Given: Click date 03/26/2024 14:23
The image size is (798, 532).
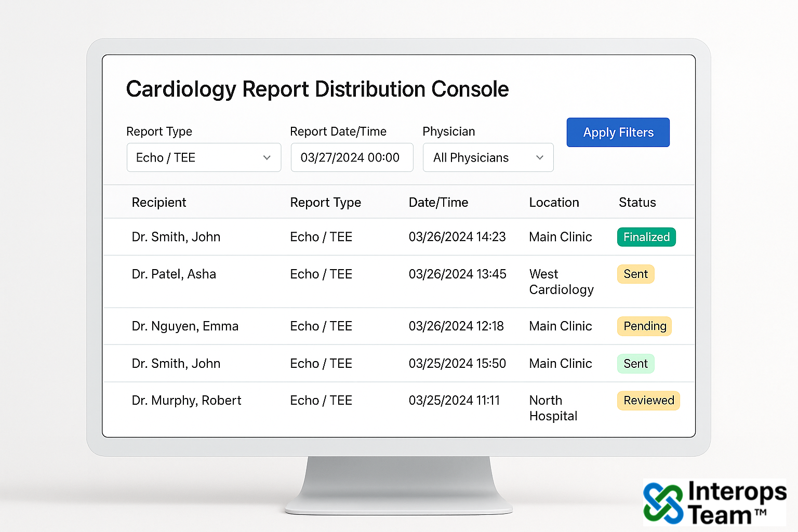Looking at the screenshot, I should [x=457, y=237].
